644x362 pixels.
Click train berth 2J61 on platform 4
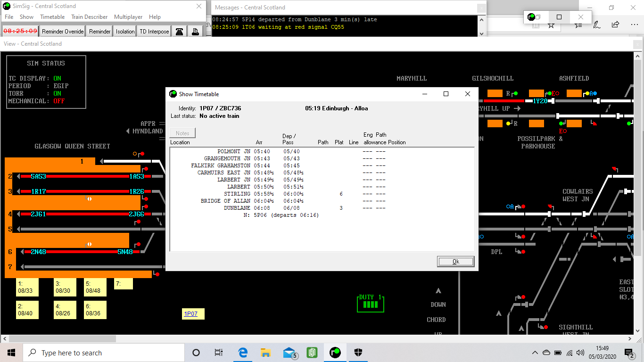(x=39, y=214)
